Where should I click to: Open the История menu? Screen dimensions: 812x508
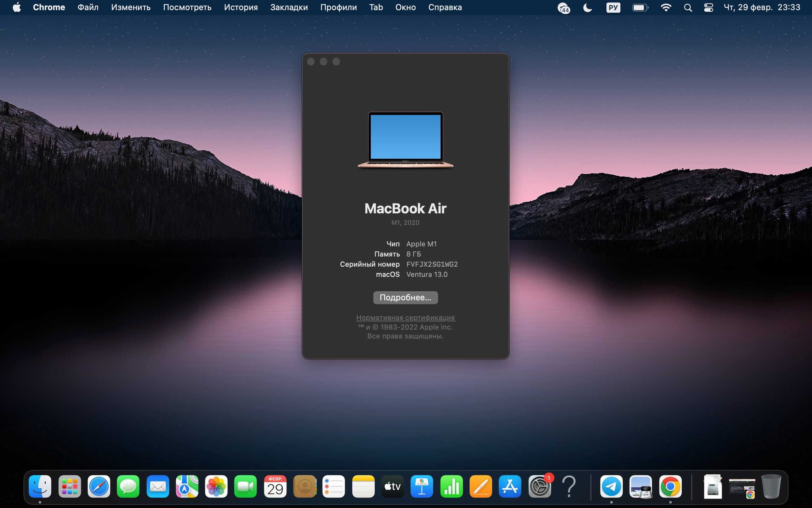(x=241, y=7)
